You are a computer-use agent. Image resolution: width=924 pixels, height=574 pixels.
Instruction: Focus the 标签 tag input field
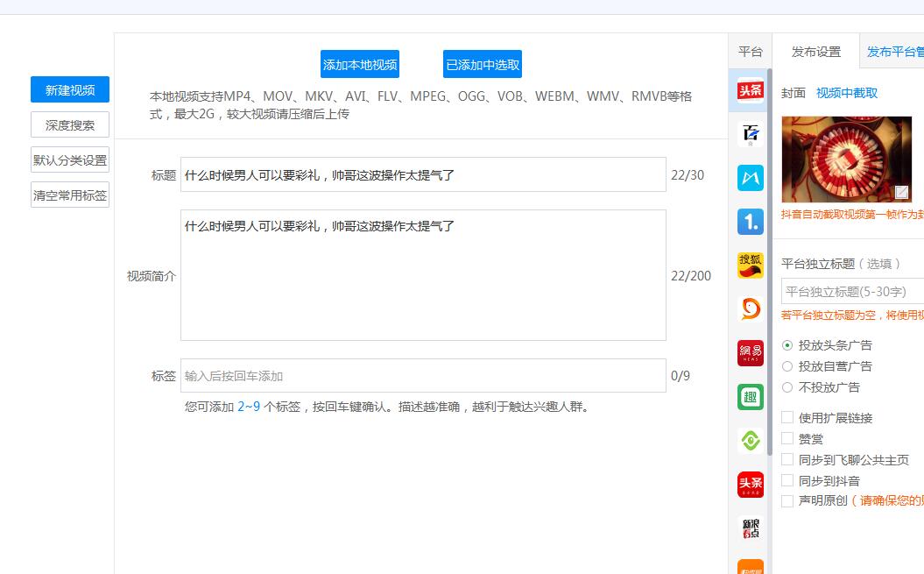[x=423, y=376]
